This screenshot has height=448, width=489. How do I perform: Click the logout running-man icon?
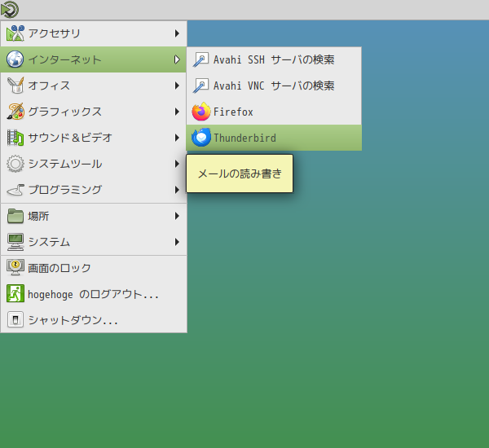click(15, 293)
